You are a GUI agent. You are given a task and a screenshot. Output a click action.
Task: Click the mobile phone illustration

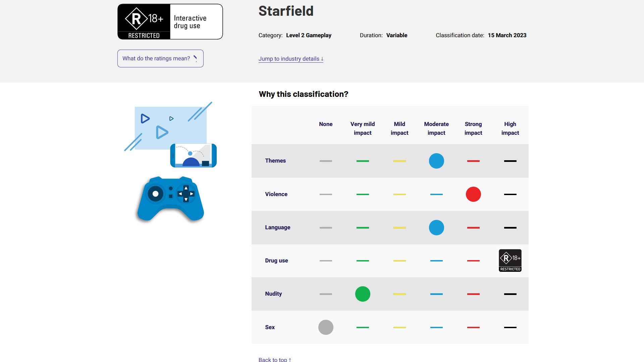pos(193,156)
